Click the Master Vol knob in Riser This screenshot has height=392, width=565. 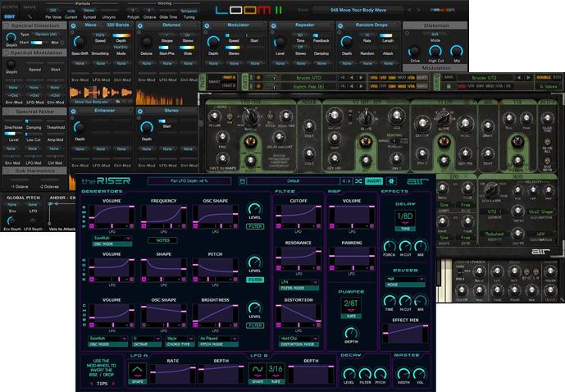[x=419, y=374]
